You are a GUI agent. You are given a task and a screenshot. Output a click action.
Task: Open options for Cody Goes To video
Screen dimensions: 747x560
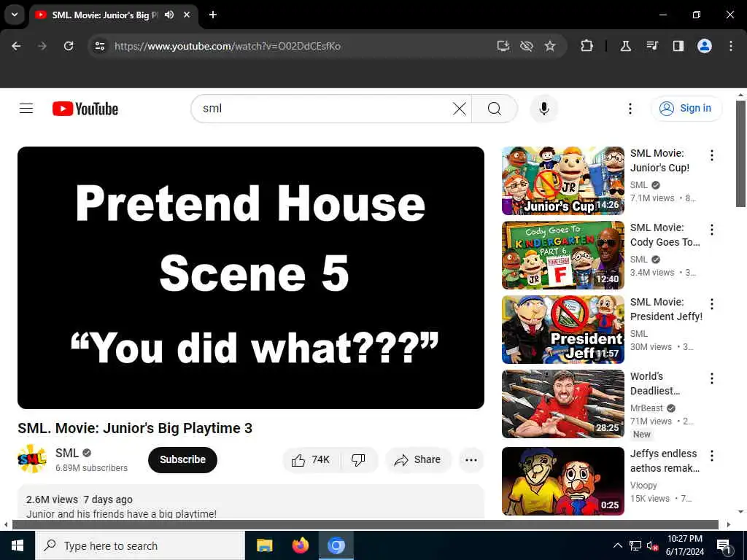(712, 230)
